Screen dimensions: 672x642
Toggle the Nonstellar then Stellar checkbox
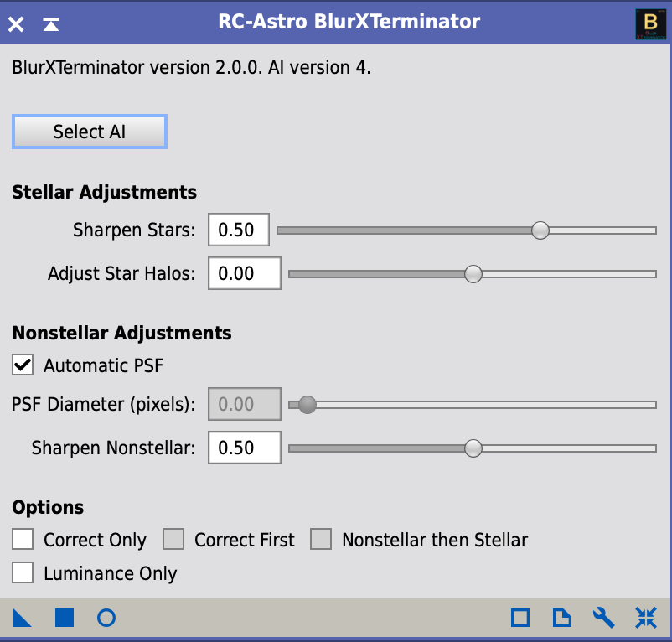[x=321, y=539]
